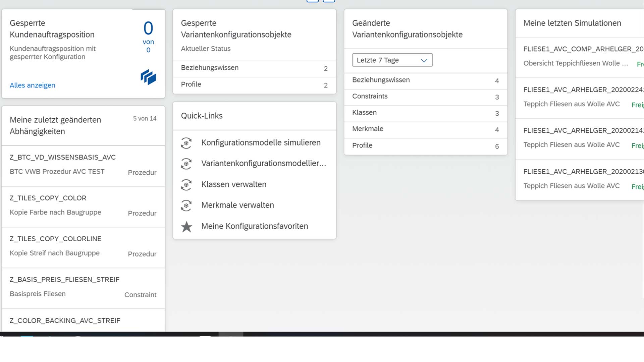Image resolution: width=644 pixels, height=362 pixels.
Task: Open Meine Konfigurationsfavoriten link
Action: tap(255, 226)
